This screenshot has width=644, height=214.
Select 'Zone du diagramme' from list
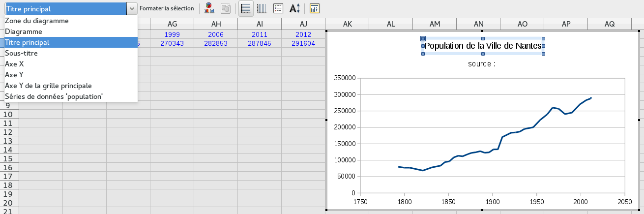click(x=37, y=21)
